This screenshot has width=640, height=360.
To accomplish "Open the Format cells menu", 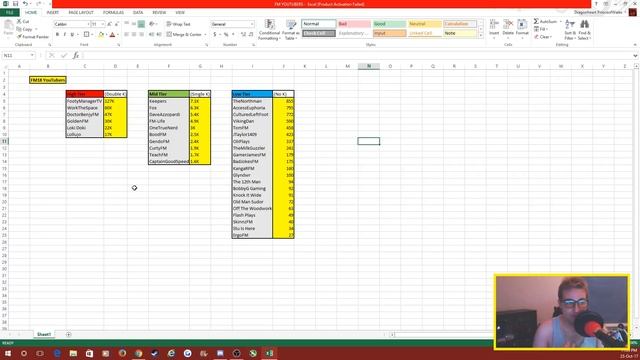I will [x=522, y=28].
